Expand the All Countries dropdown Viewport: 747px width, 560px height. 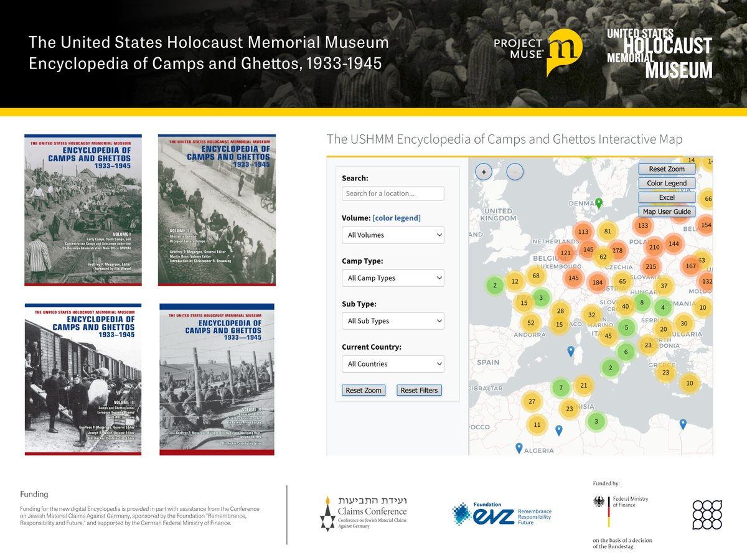tap(393, 364)
